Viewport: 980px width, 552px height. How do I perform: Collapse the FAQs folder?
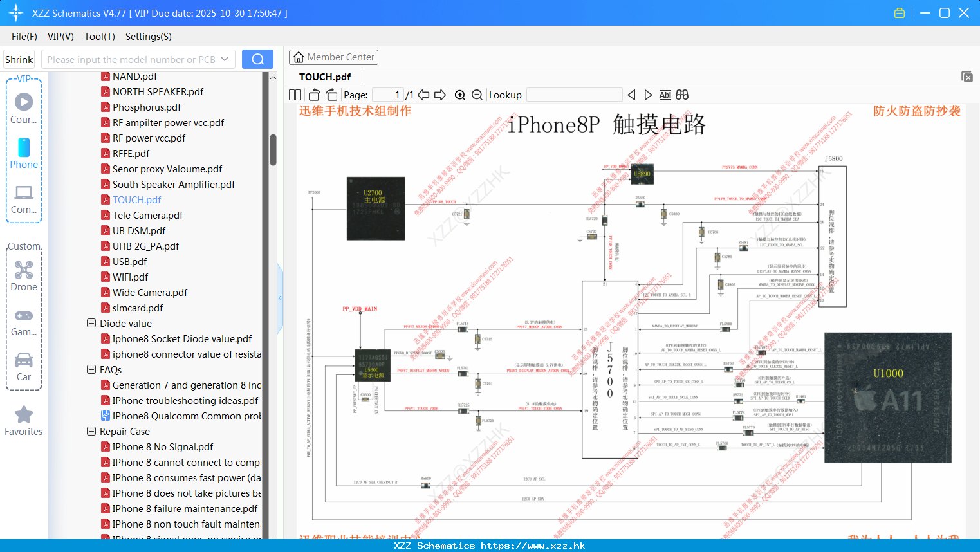(91, 369)
